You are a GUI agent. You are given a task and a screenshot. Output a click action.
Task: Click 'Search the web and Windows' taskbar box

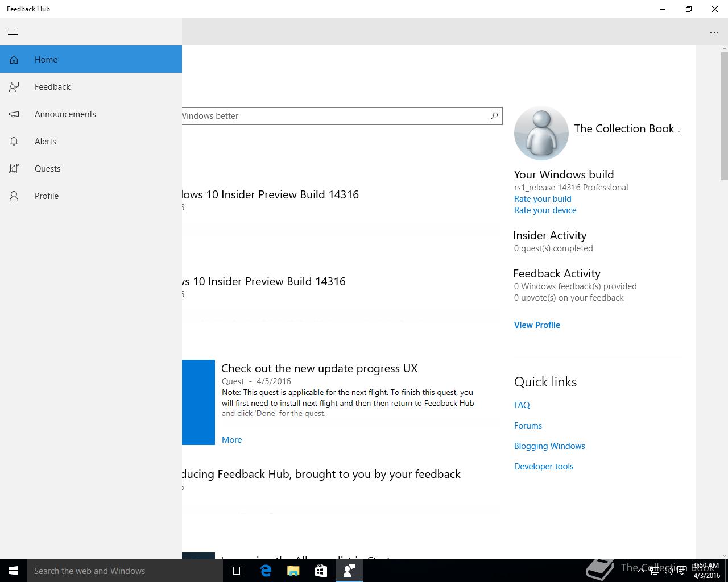(125, 571)
